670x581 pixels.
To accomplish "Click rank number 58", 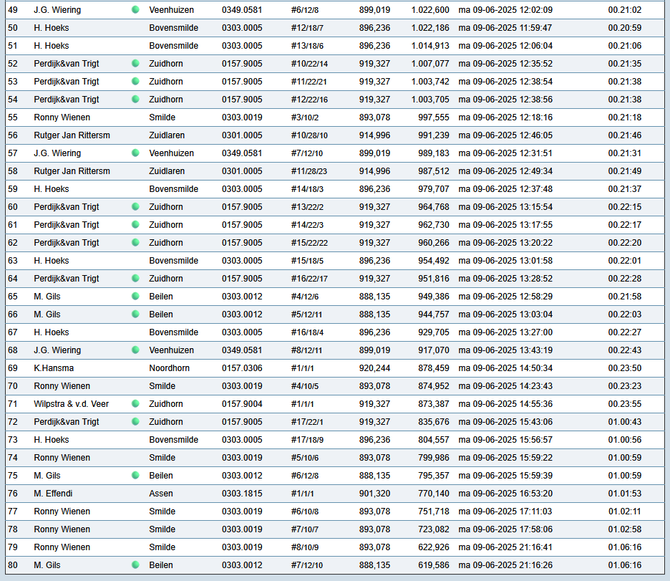I will click(x=13, y=171).
